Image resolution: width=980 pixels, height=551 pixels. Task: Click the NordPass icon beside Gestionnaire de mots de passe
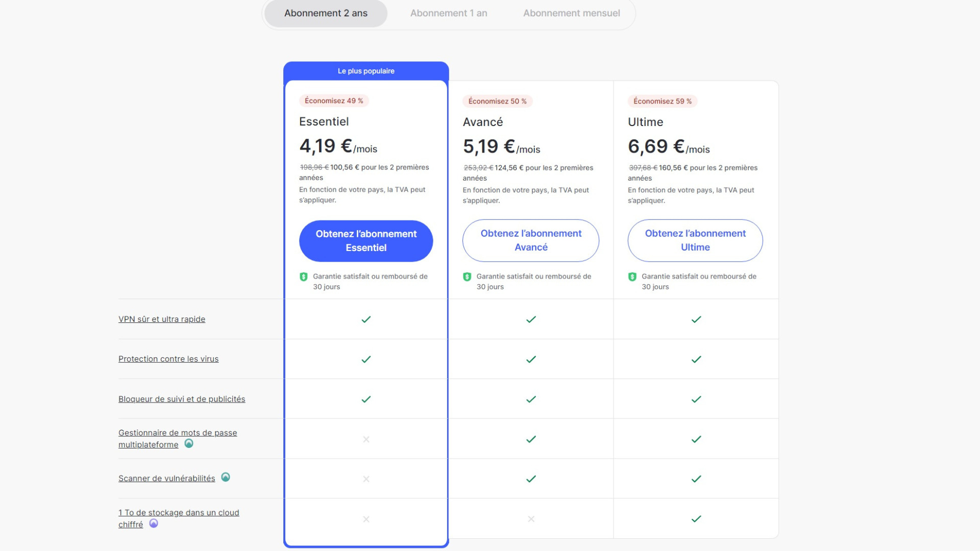coord(189,443)
